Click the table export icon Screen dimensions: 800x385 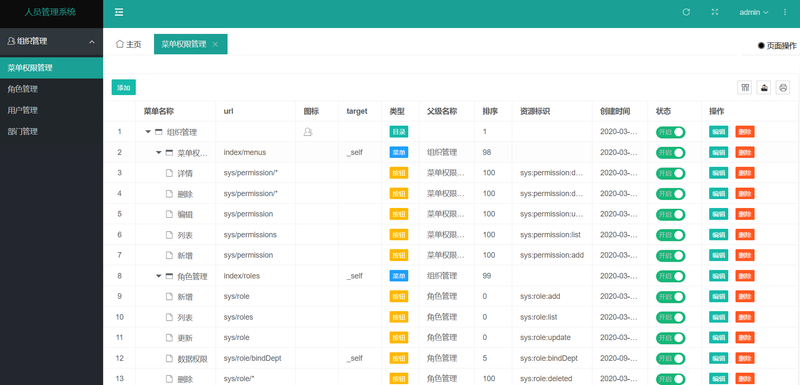(764, 87)
